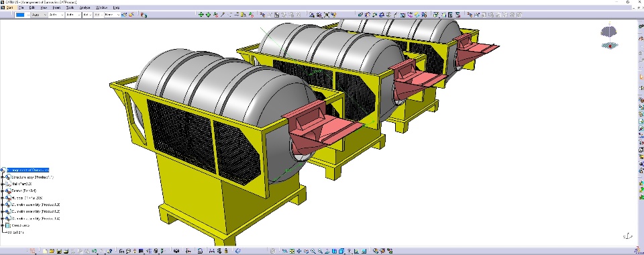
Task: Click the Save disk icon
Action: [x=59, y=251]
